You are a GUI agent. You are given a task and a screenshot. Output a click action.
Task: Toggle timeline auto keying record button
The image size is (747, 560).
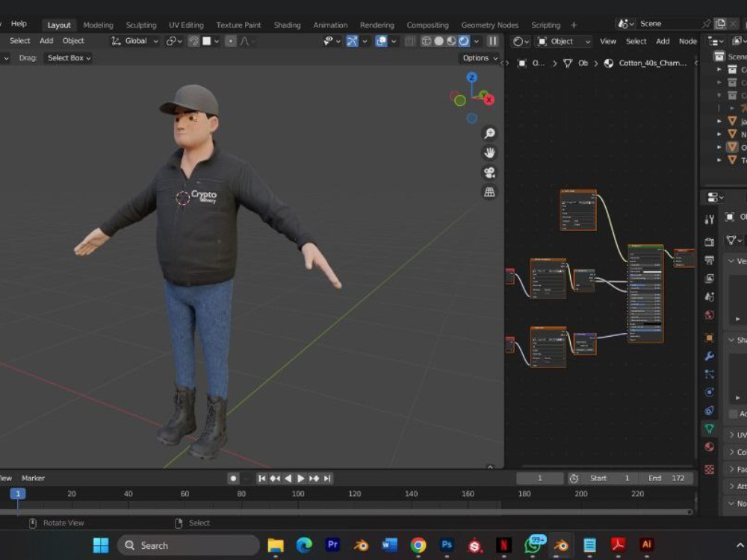233,478
